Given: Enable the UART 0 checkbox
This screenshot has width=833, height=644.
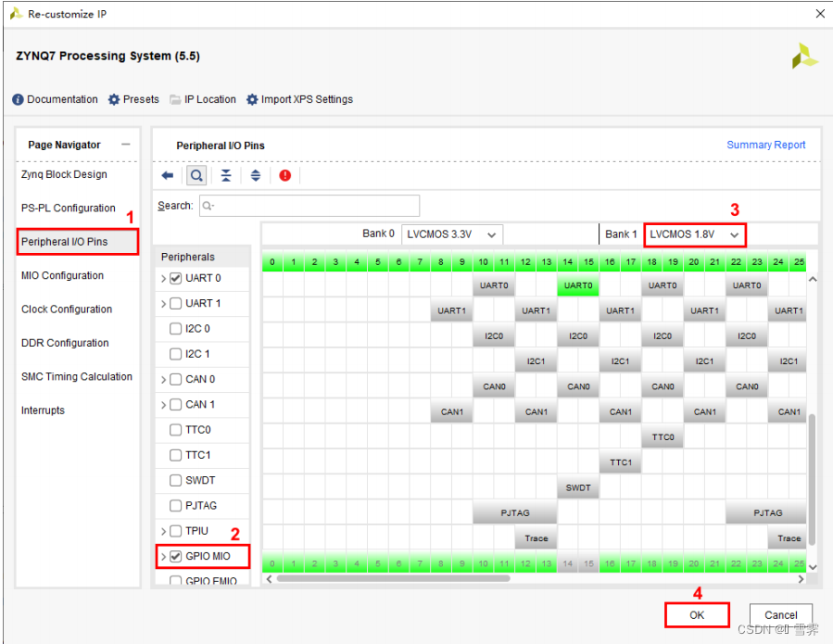Looking at the screenshot, I should point(176,278).
